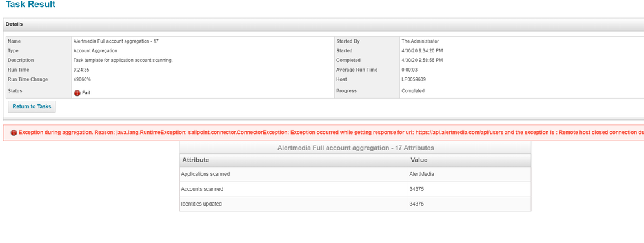The height and width of the screenshot is (243, 644).
Task: Click the host value LP0059609
Action: point(414,79)
